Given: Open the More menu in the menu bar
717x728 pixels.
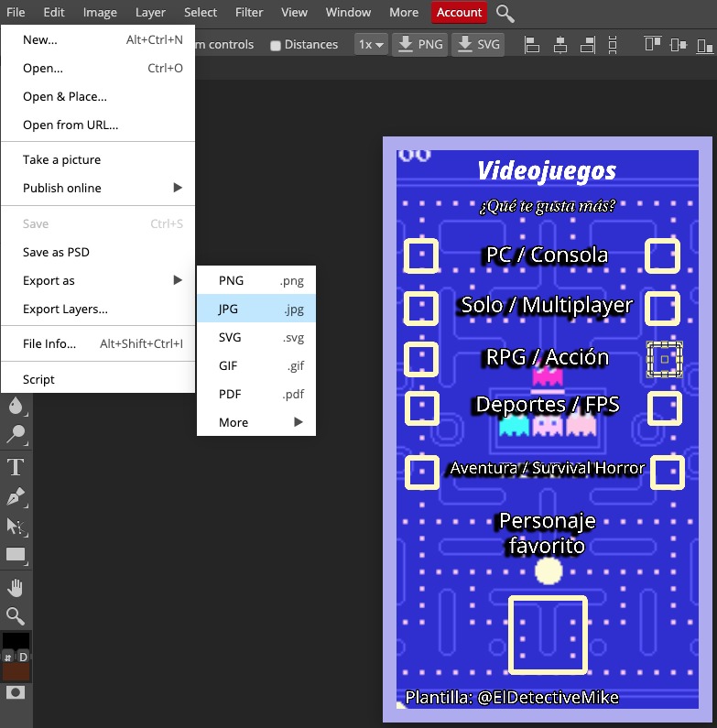Looking at the screenshot, I should point(404,13).
